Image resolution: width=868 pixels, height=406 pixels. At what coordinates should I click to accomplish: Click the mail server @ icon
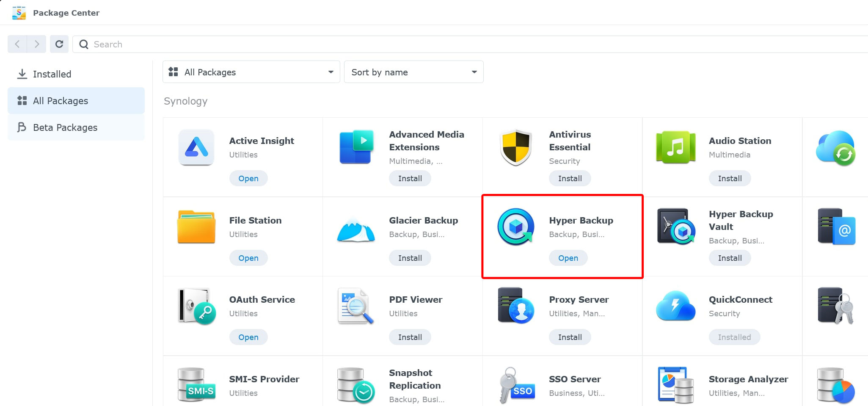[x=837, y=226]
